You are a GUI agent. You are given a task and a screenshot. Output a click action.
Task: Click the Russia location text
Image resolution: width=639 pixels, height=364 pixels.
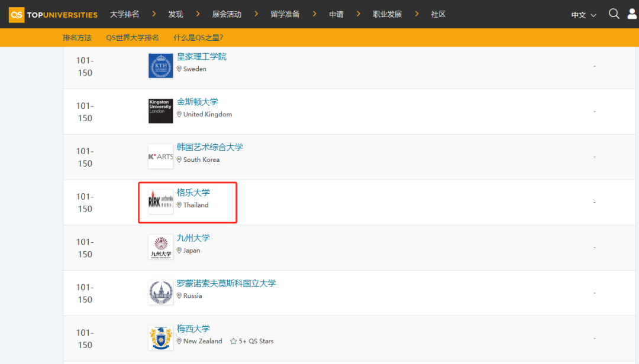192,296
